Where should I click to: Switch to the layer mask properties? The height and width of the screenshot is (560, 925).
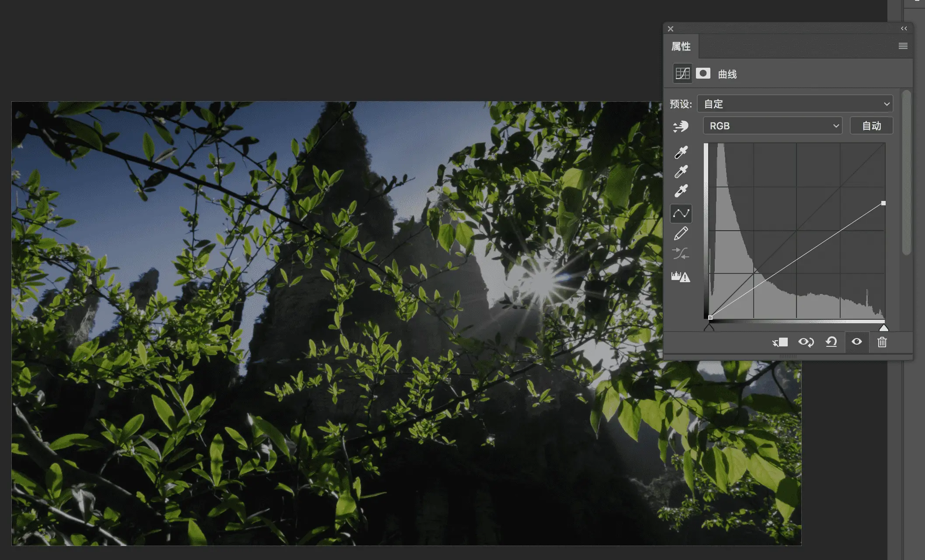(x=703, y=73)
